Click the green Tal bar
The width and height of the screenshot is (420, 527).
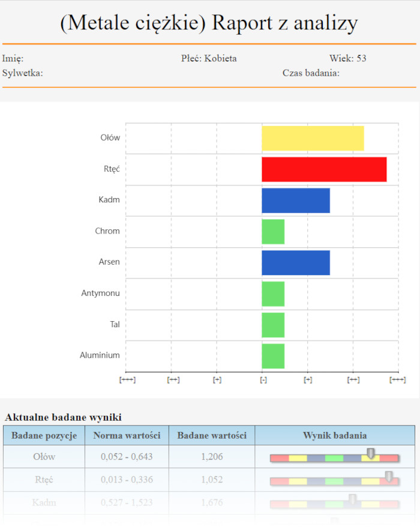click(273, 325)
